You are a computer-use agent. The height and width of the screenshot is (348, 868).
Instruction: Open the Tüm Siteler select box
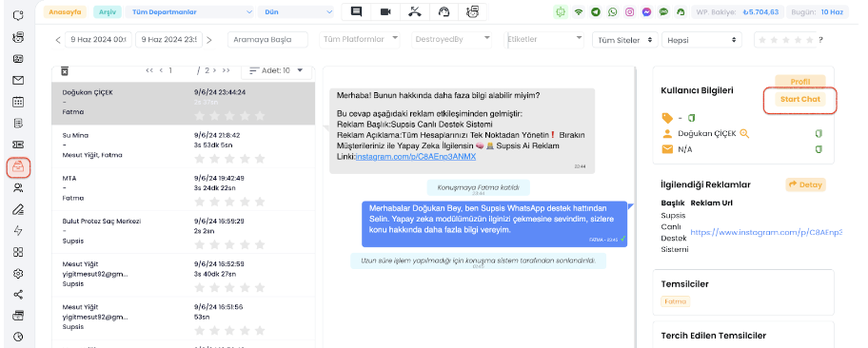[x=625, y=40]
